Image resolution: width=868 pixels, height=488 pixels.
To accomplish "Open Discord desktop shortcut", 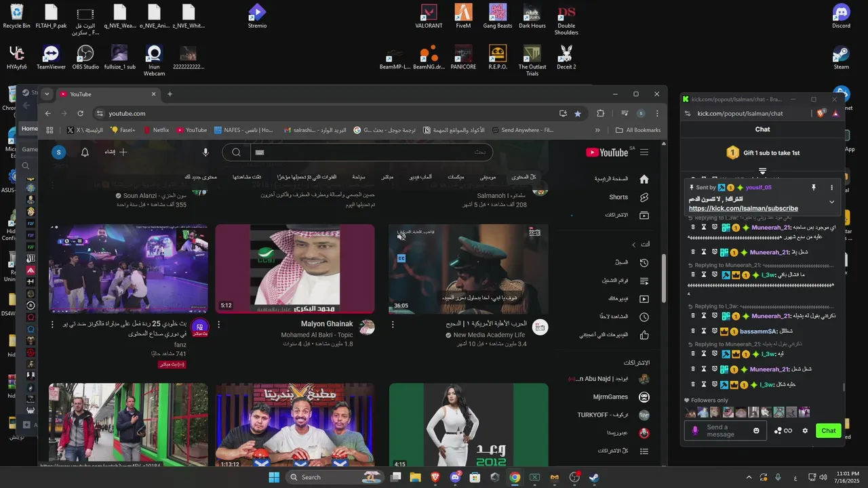I will pyautogui.click(x=841, y=16).
